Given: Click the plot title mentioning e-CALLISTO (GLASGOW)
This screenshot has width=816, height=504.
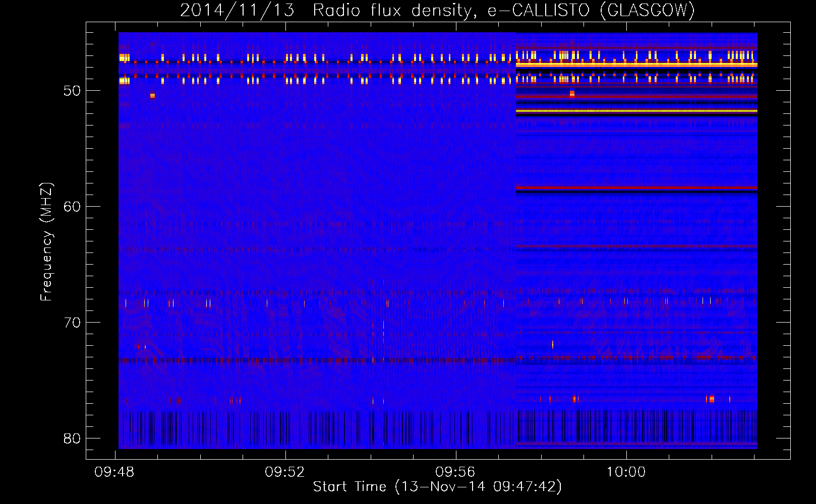Looking at the screenshot, I should click(x=437, y=10).
